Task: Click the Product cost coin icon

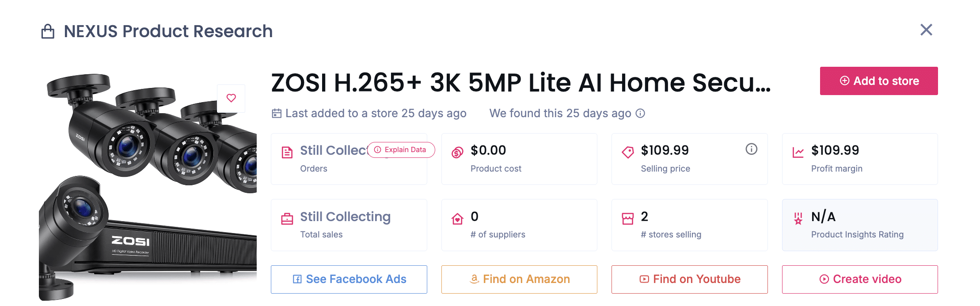Action: tap(457, 153)
